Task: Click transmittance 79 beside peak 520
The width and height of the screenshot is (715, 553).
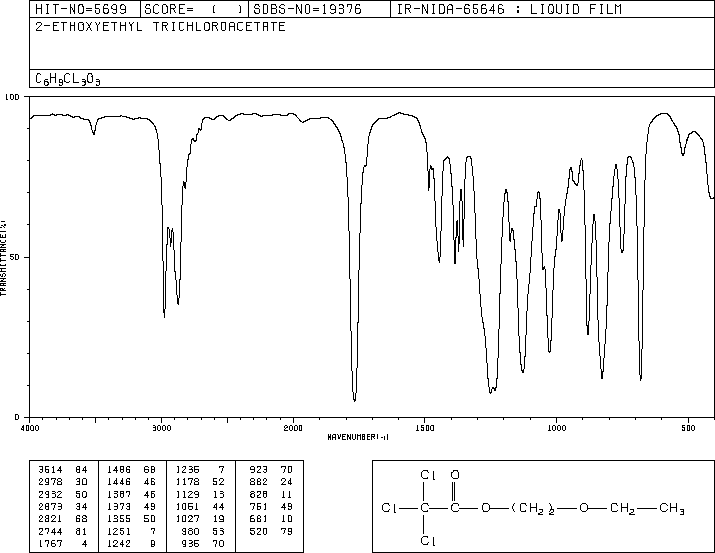Action: pos(287,531)
